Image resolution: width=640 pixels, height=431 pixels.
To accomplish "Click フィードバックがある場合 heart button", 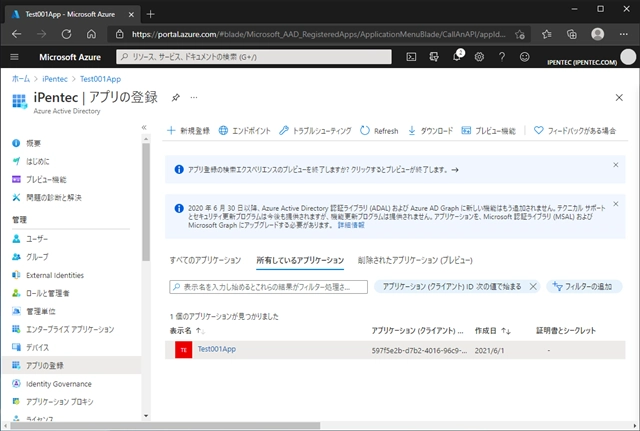I will pos(575,131).
